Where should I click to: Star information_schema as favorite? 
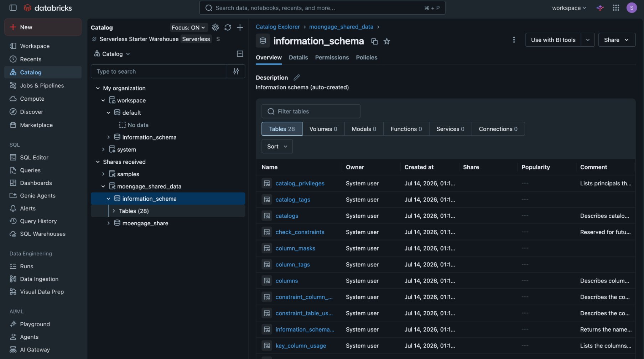point(387,42)
